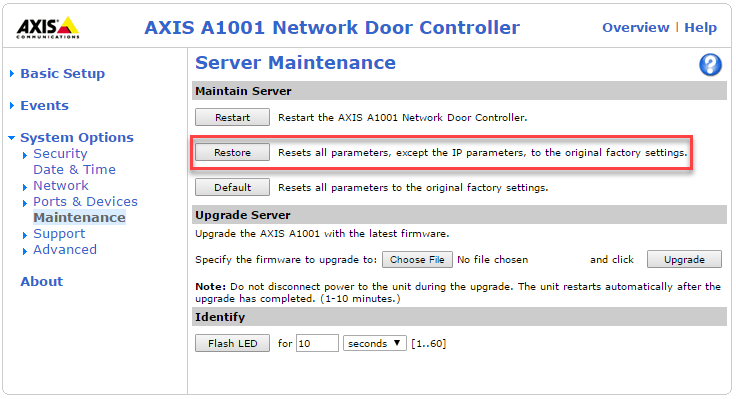Expand the Events section
The height and width of the screenshot is (399, 736).
(x=44, y=106)
